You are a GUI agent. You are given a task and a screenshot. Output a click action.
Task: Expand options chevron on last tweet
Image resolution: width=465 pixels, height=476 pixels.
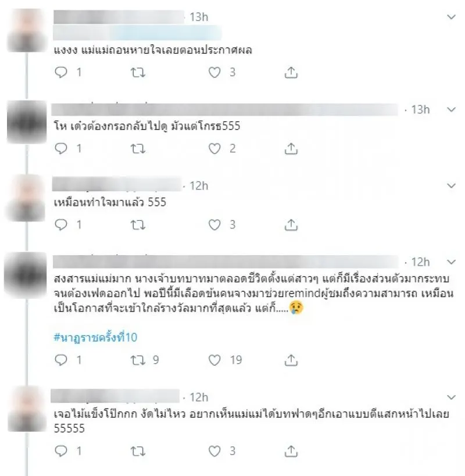click(x=452, y=397)
